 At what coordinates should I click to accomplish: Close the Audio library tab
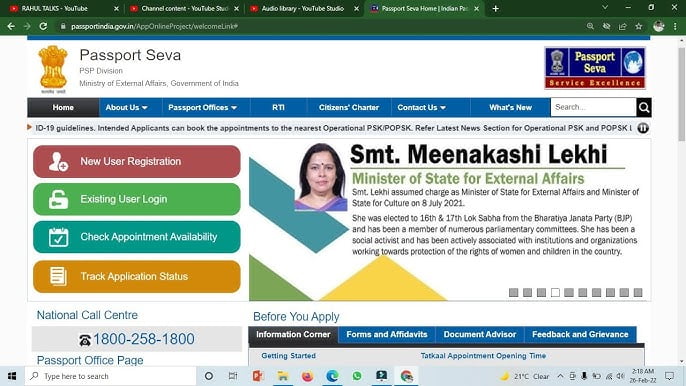[356, 8]
